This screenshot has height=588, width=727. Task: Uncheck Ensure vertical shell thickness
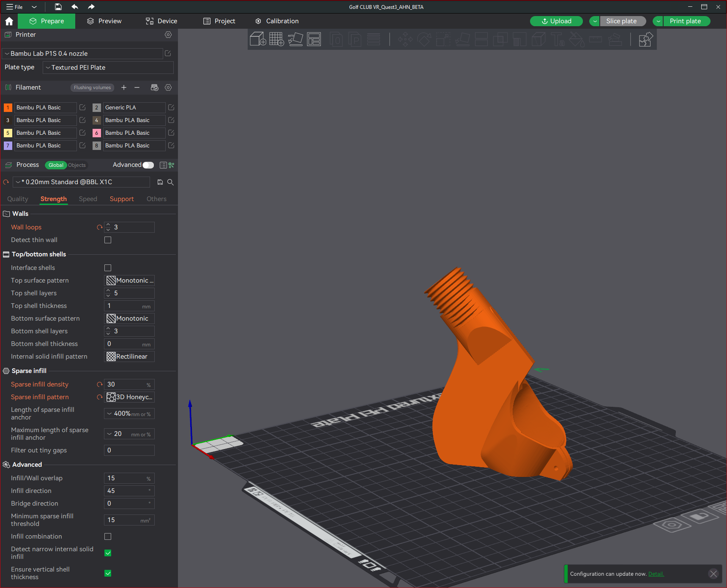[x=108, y=573]
